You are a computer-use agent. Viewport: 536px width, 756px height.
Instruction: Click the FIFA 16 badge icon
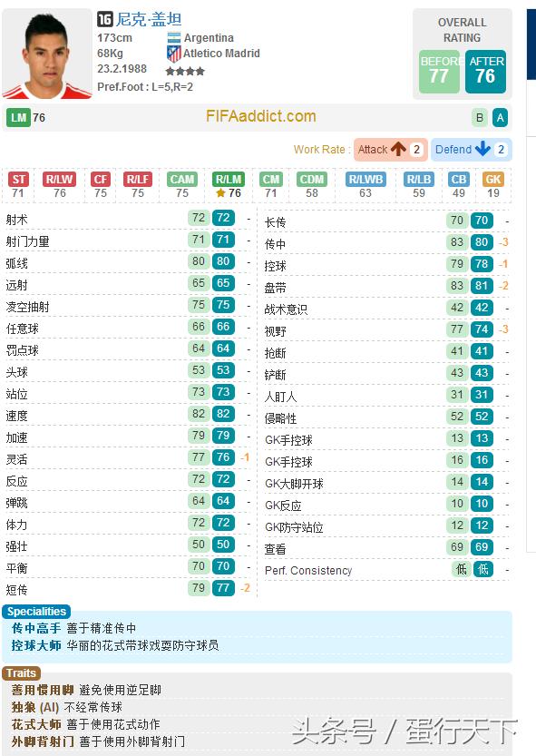pos(104,19)
